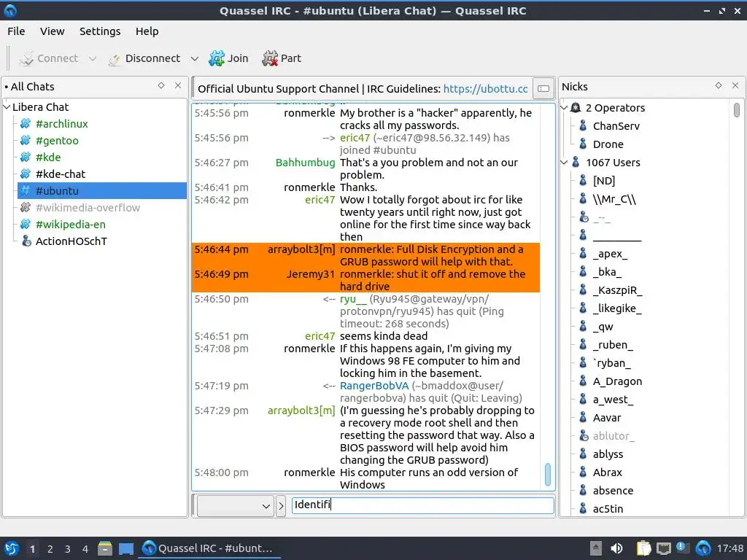
Task: Click the topic bar expand button
Action: click(x=543, y=88)
